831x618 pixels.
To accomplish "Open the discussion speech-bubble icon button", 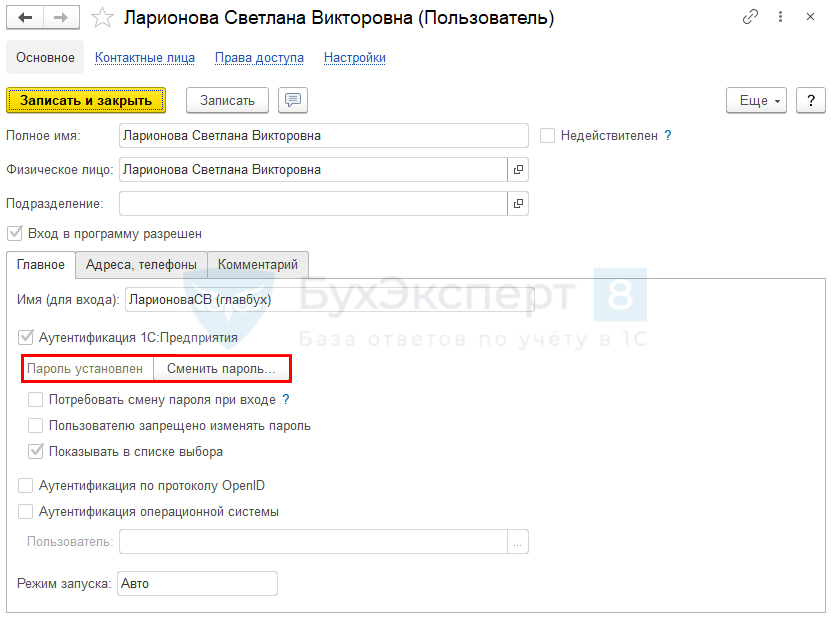I will tap(293, 100).
